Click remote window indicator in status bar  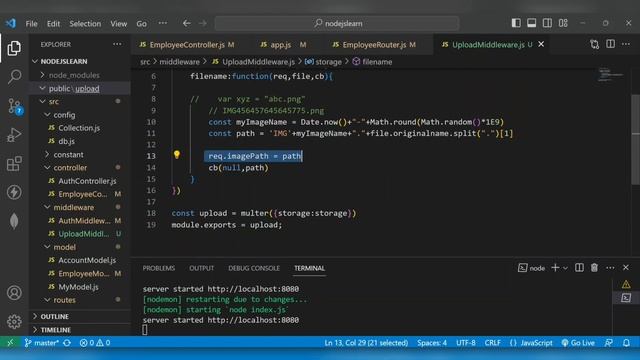coord(11,343)
